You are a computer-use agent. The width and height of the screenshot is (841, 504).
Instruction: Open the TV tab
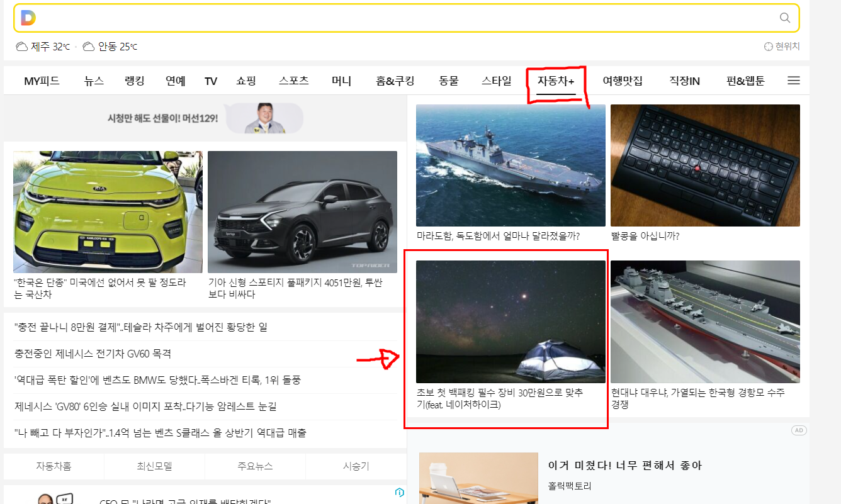point(211,81)
